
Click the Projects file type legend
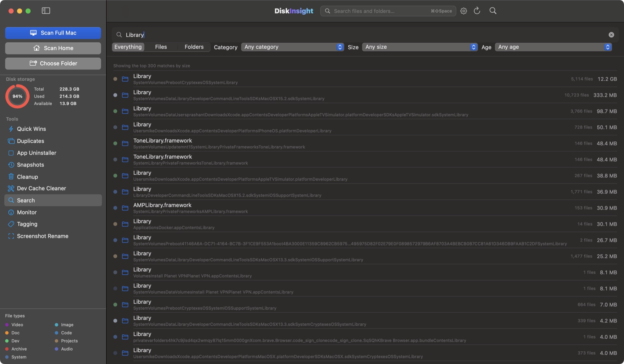(66, 341)
